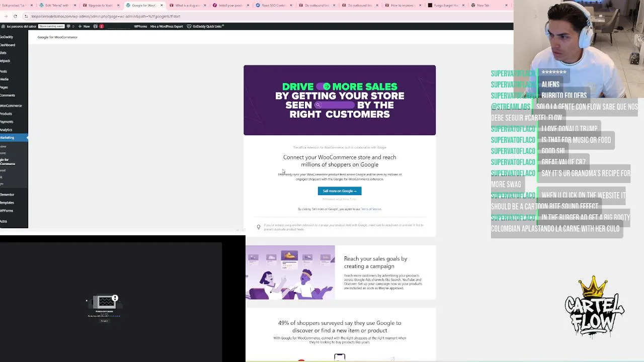644x362 pixels.
Task: Open Payments in the sidebar
Action: [x=14, y=122]
